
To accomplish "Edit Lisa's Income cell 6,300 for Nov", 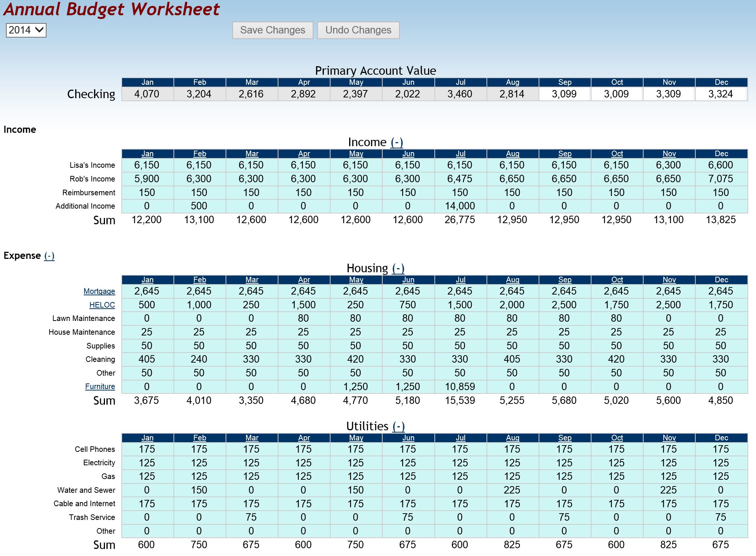I will [x=669, y=165].
